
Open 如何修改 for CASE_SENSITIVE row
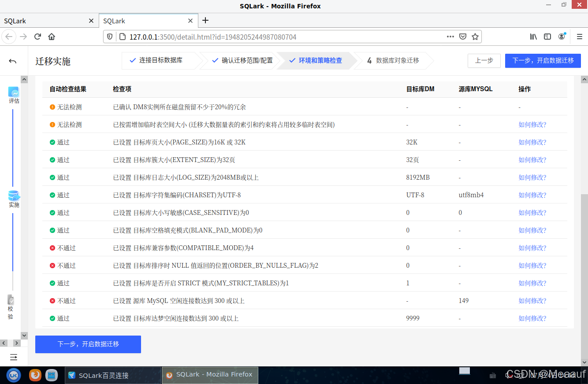coord(532,213)
